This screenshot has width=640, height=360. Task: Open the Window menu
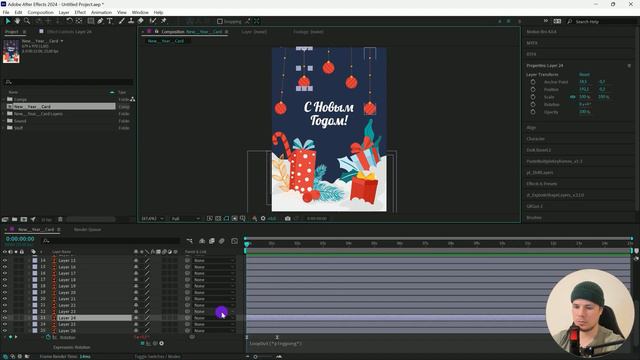point(140,12)
